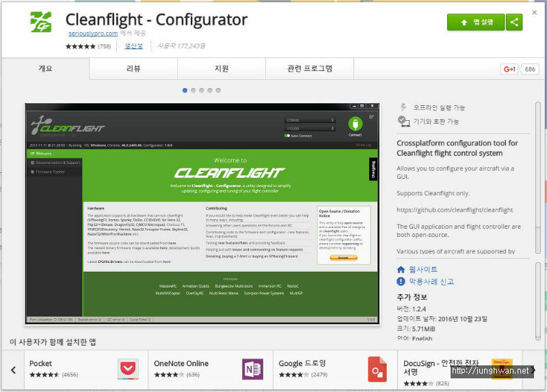Open the DocuSign app card

pyautogui.click(x=459, y=369)
